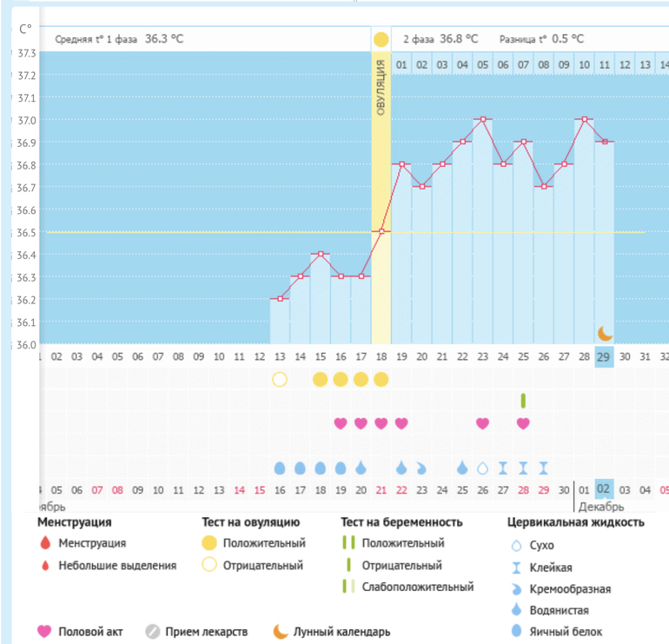Click the yellow ovulation circle in the header
This screenshot has width=669, height=644.
[x=381, y=39]
